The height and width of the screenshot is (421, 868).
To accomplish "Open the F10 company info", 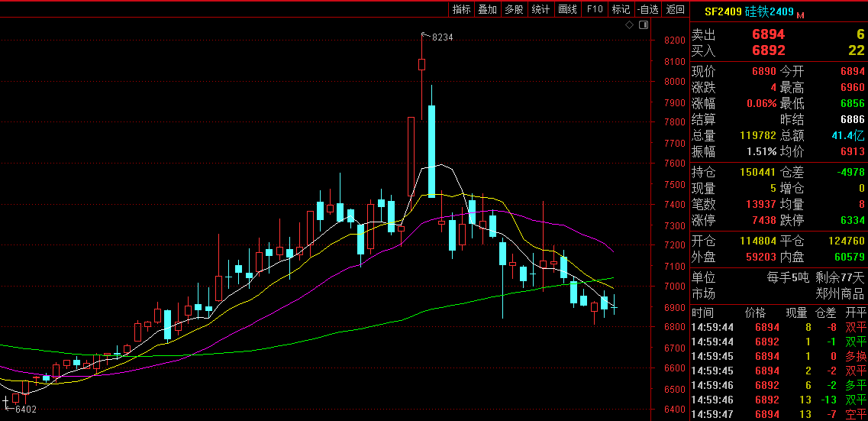I will pos(594,9).
